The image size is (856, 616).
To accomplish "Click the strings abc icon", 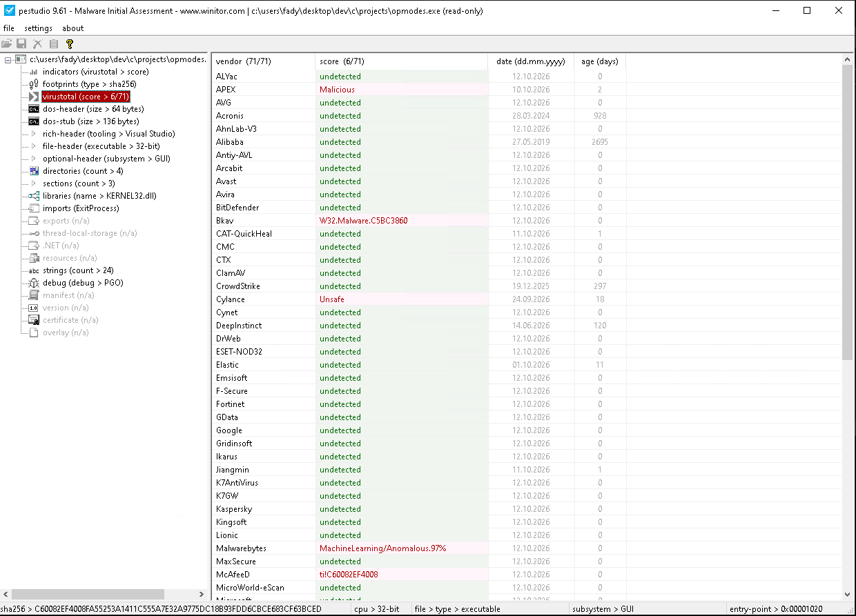I will tap(34, 270).
